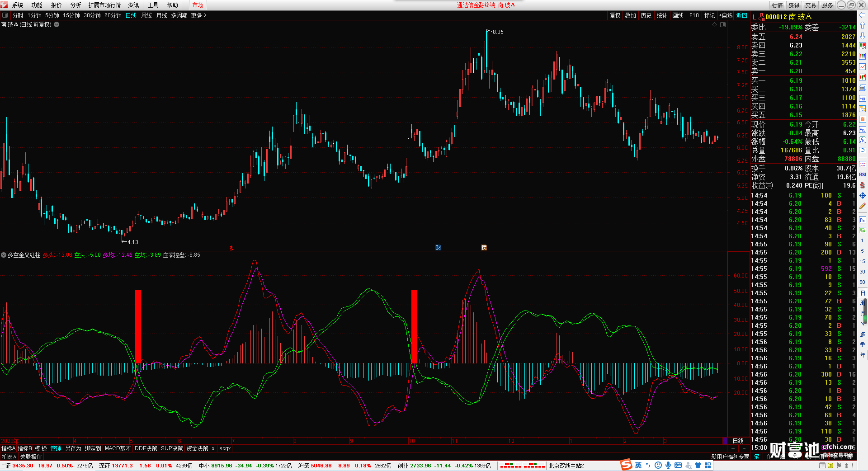Click the 8.35 high price label
The width and height of the screenshot is (868, 471).
tap(498, 32)
